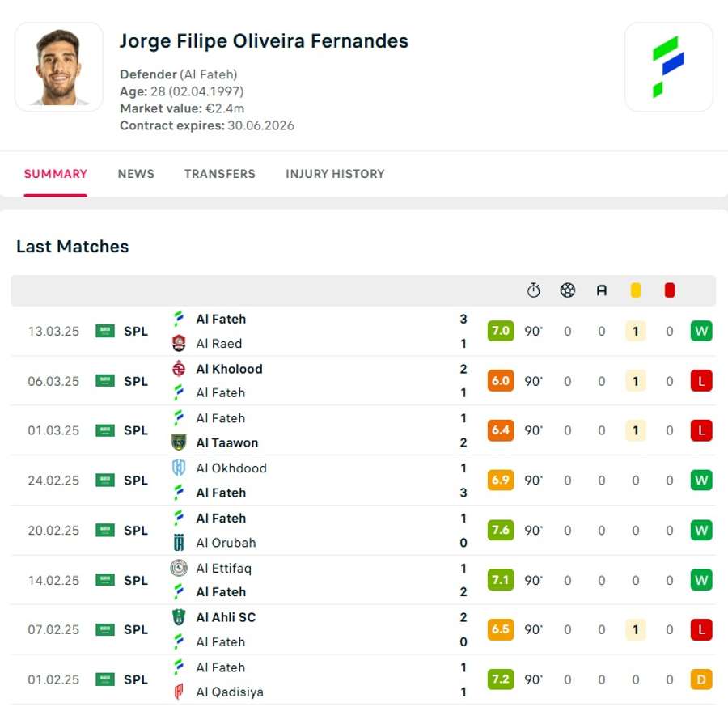Click the draw 'D' result badge
Screen dimensions: 728x707
pos(701,679)
